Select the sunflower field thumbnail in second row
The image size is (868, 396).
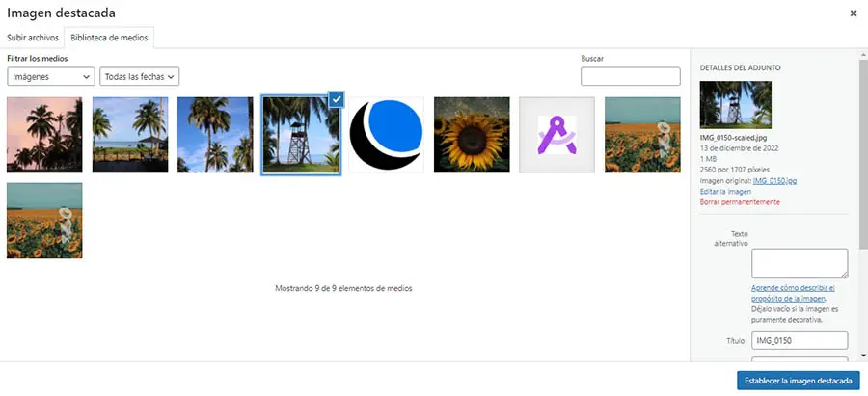(44, 221)
